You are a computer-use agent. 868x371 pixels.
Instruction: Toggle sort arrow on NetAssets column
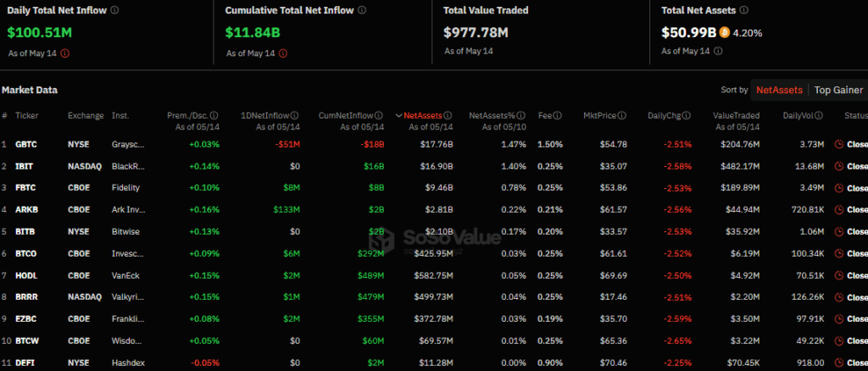(398, 115)
